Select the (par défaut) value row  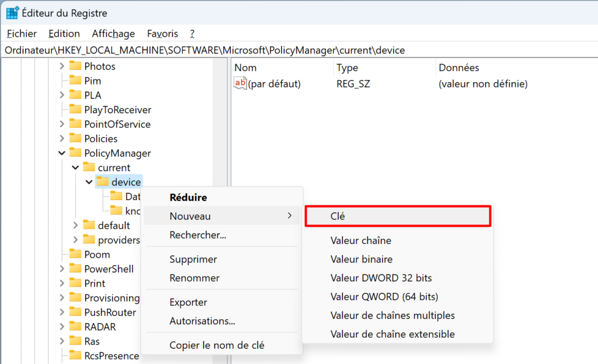[415, 83]
